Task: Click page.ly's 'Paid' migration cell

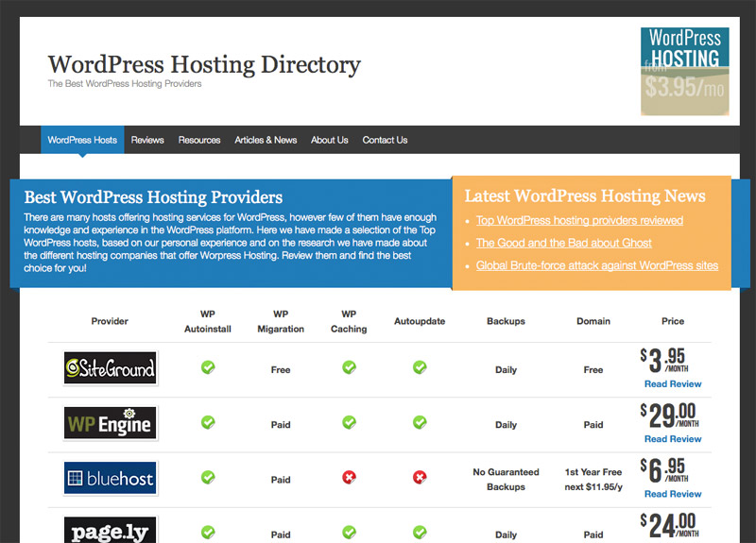Action: [281, 535]
